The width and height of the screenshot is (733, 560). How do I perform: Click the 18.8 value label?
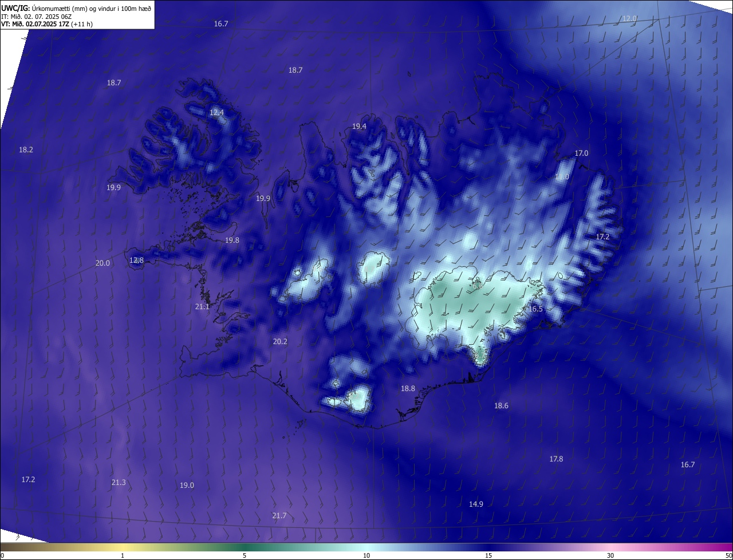click(408, 389)
